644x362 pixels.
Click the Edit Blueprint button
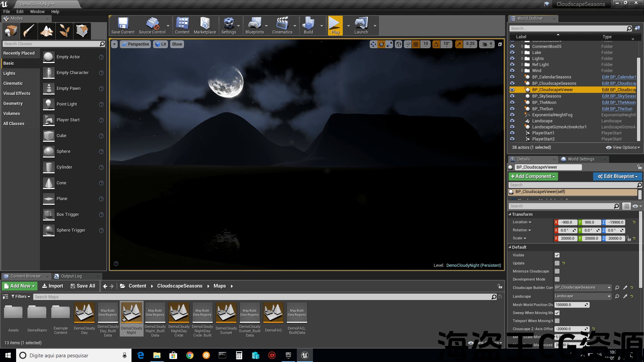(x=617, y=176)
